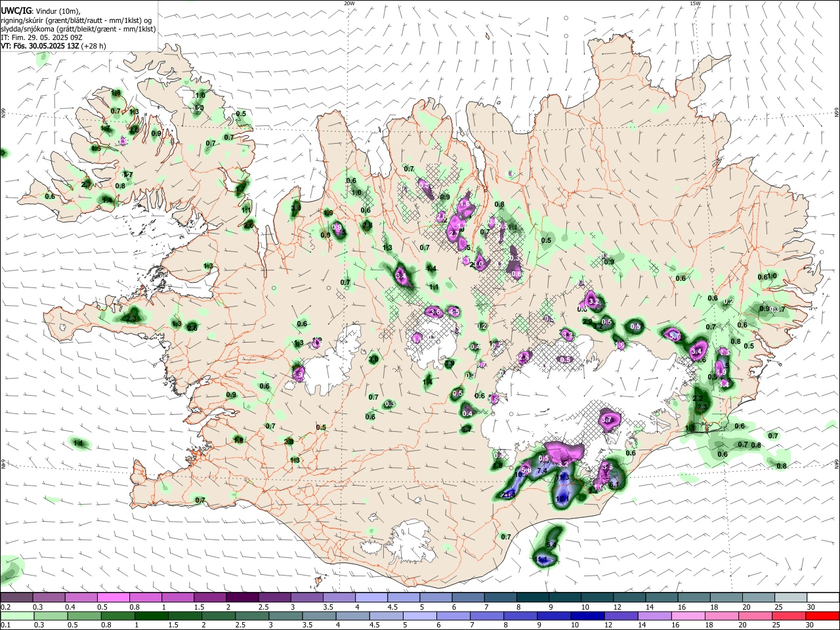
Task: Click the darkest purple swatch labelled 2 in the upper legend row
Action: [242, 598]
